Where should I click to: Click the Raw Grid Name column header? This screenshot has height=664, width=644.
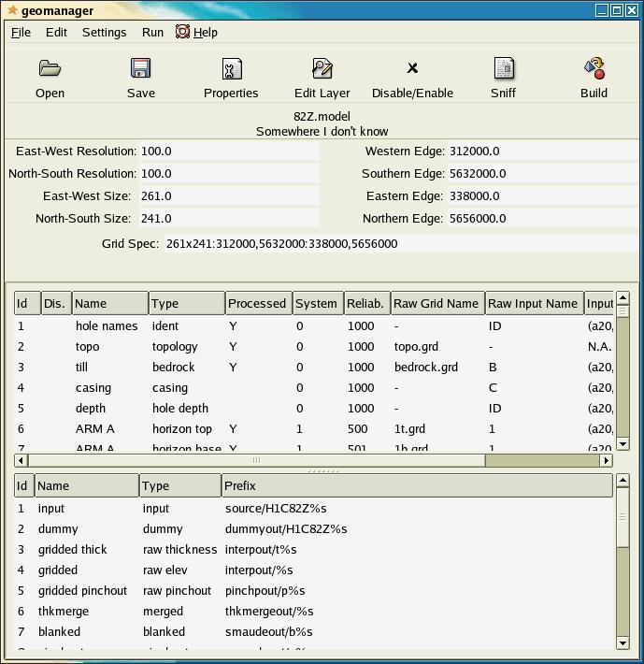point(436,303)
